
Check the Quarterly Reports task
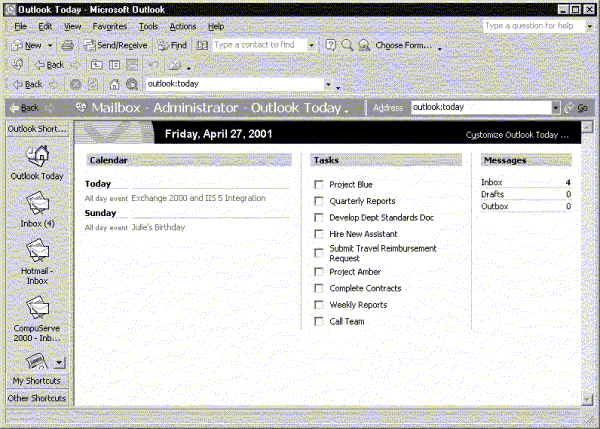[318, 201]
